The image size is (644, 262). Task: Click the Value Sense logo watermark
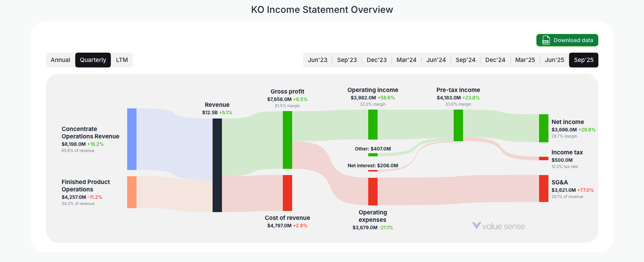[x=499, y=226]
